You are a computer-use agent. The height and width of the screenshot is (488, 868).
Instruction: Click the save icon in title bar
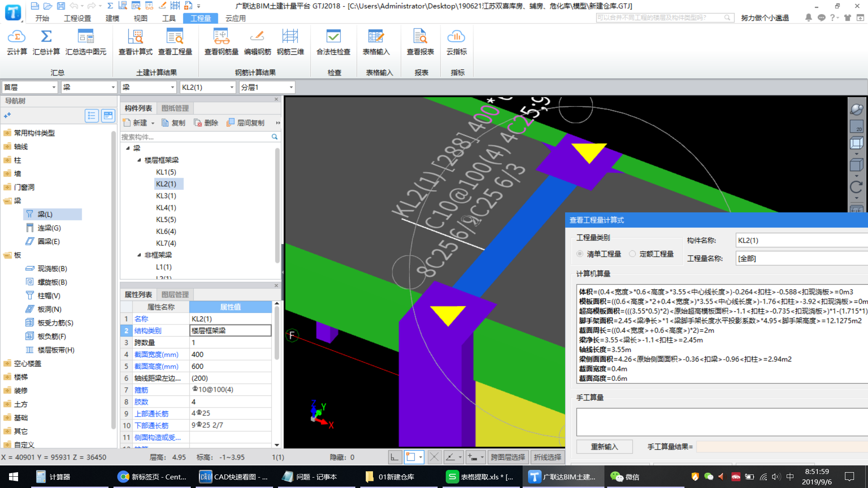(61, 6)
